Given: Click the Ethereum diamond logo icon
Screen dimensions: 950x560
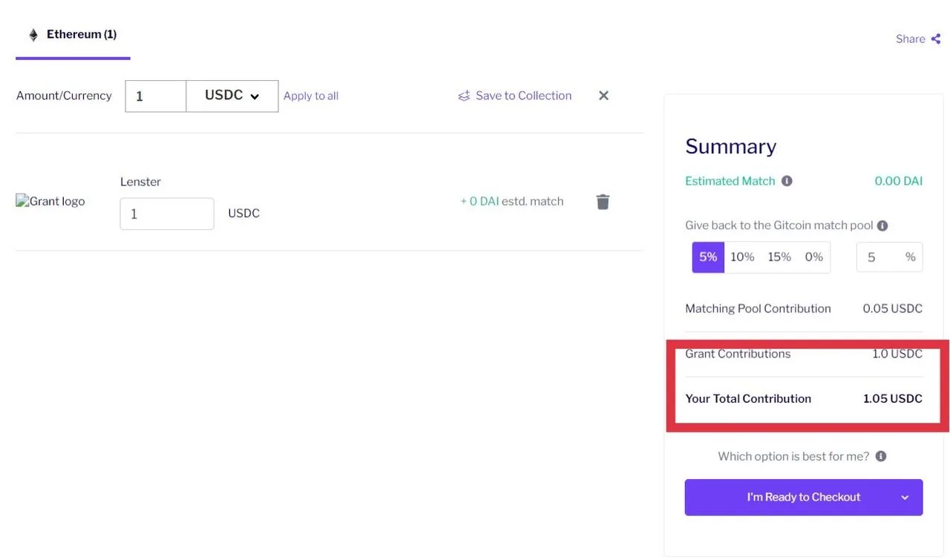Looking at the screenshot, I should click(x=33, y=35).
